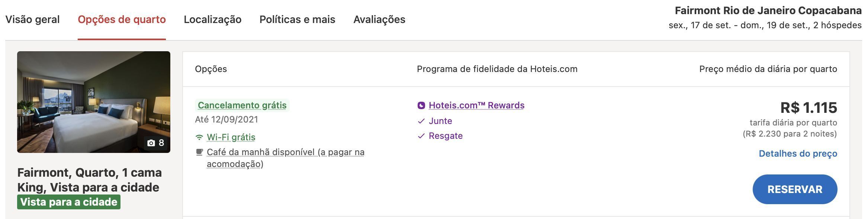This screenshot has width=868, height=219.
Task: Click the RESERVAR button
Action: click(795, 189)
